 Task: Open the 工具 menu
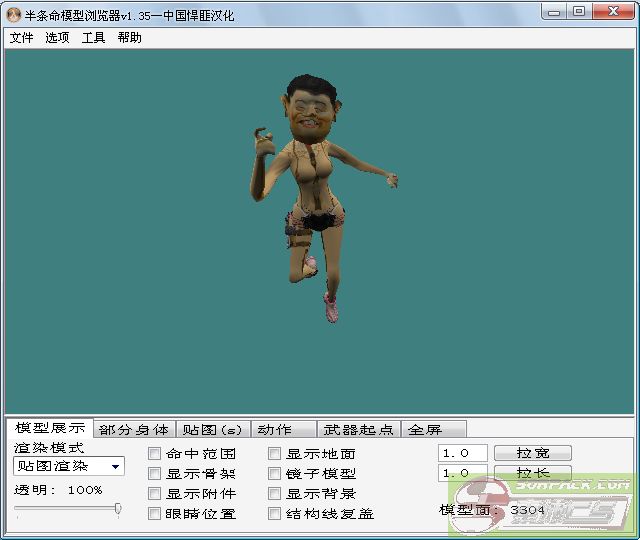click(x=93, y=37)
